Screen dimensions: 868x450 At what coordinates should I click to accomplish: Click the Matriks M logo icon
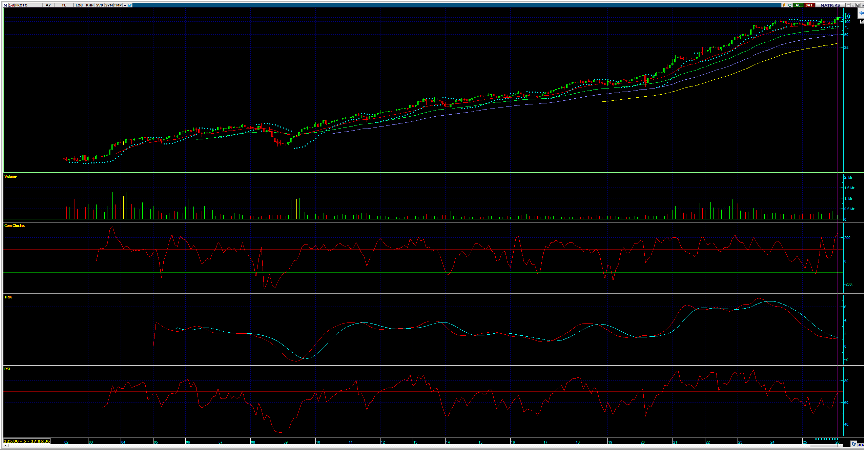pos(5,5)
